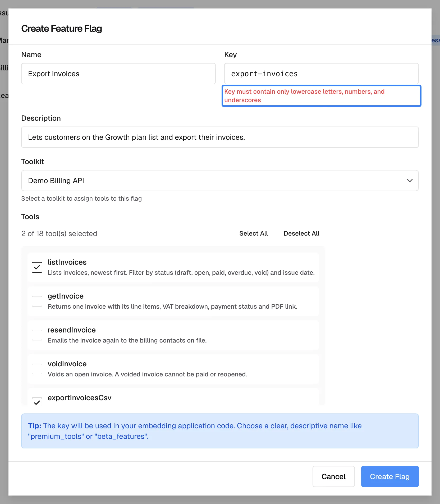Image resolution: width=440 pixels, height=504 pixels.
Task: Click 'Select a toolkit to assign tools' hint
Action: click(81, 199)
